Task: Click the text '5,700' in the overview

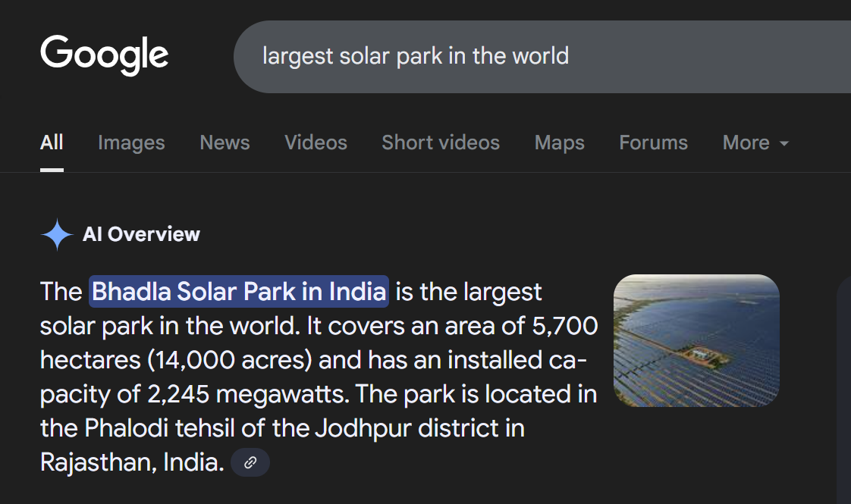Action: coord(564,326)
